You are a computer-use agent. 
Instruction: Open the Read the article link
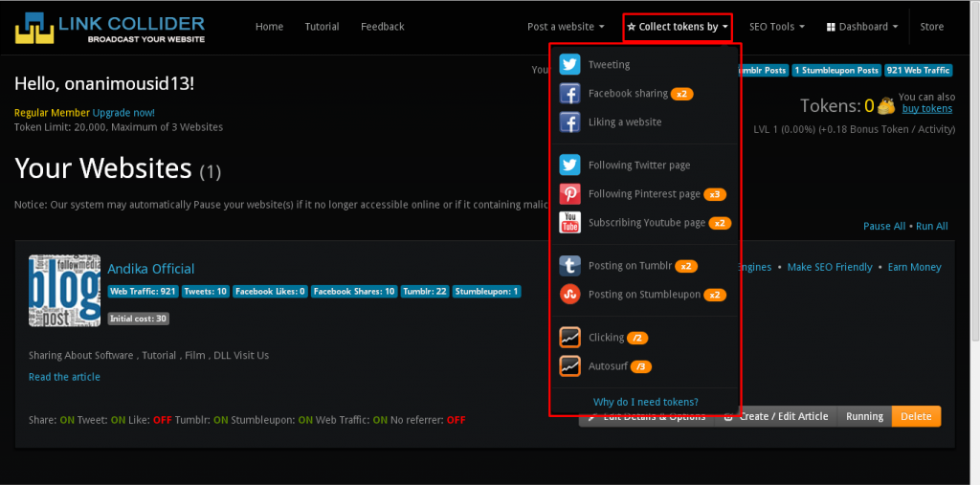(64, 377)
